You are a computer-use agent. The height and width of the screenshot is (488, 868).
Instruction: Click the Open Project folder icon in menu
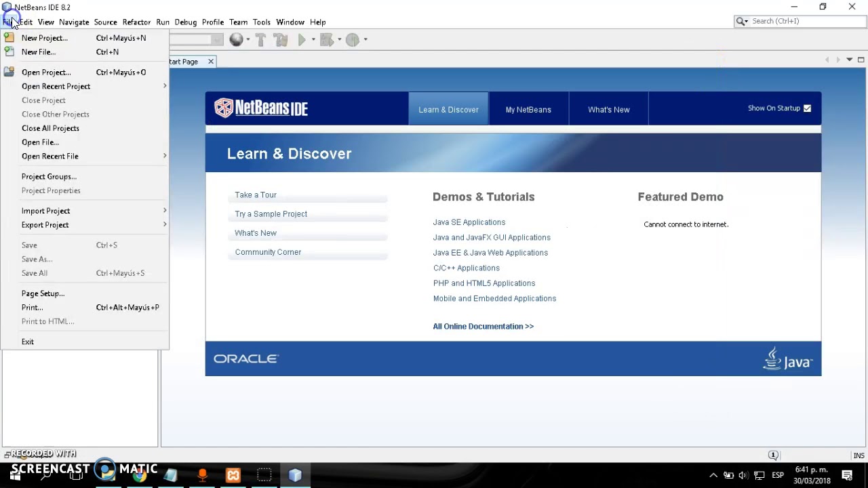pyautogui.click(x=9, y=72)
